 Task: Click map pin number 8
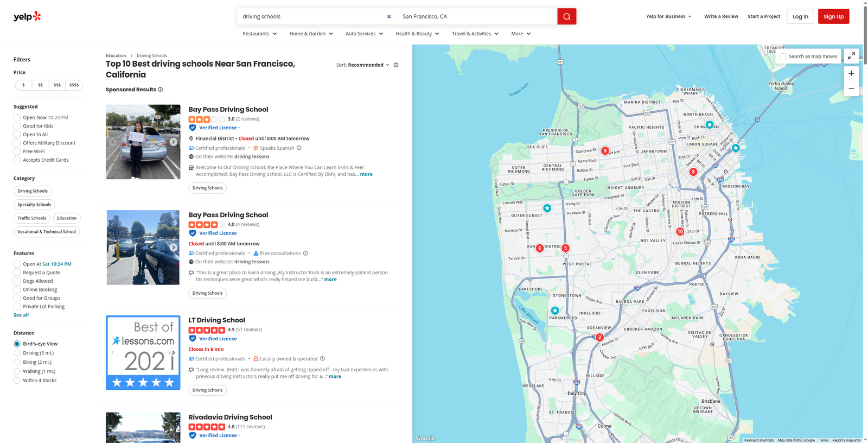pos(693,172)
